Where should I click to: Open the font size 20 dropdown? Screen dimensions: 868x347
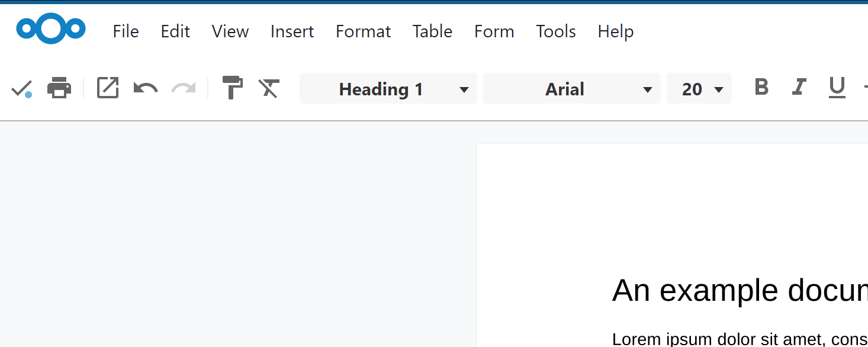[719, 89]
